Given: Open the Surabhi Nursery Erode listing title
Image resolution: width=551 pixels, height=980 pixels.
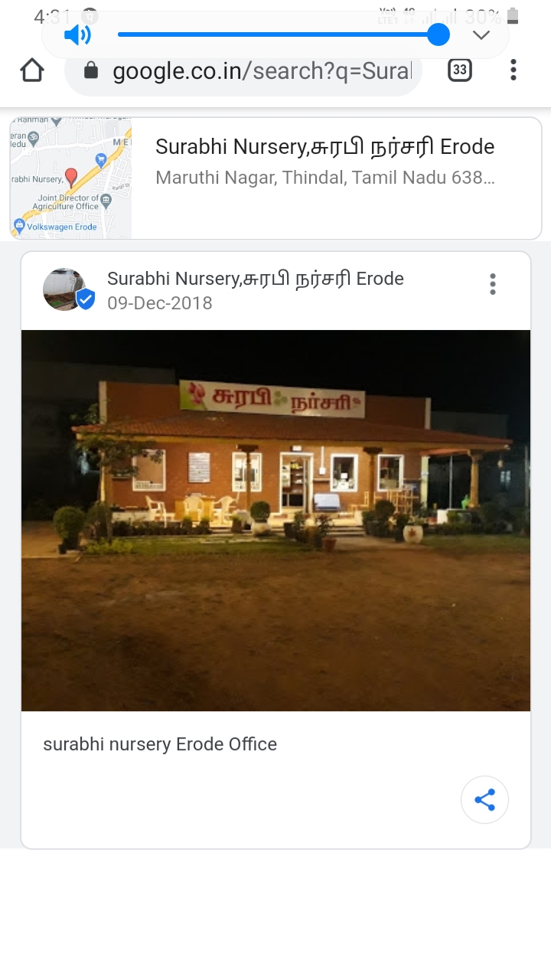Looking at the screenshot, I should click(x=324, y=147).
